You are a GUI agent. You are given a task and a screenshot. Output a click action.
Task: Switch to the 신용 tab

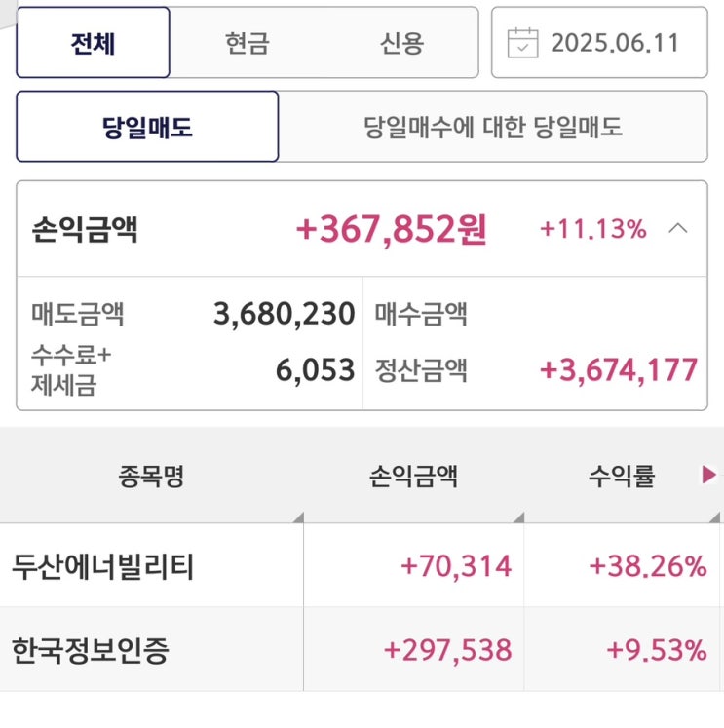(401, 43)
